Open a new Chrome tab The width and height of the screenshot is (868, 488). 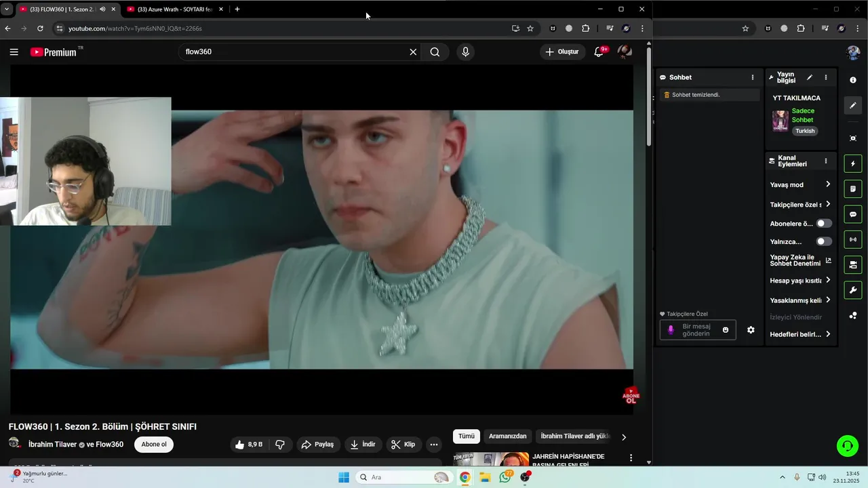pos(237,9)
